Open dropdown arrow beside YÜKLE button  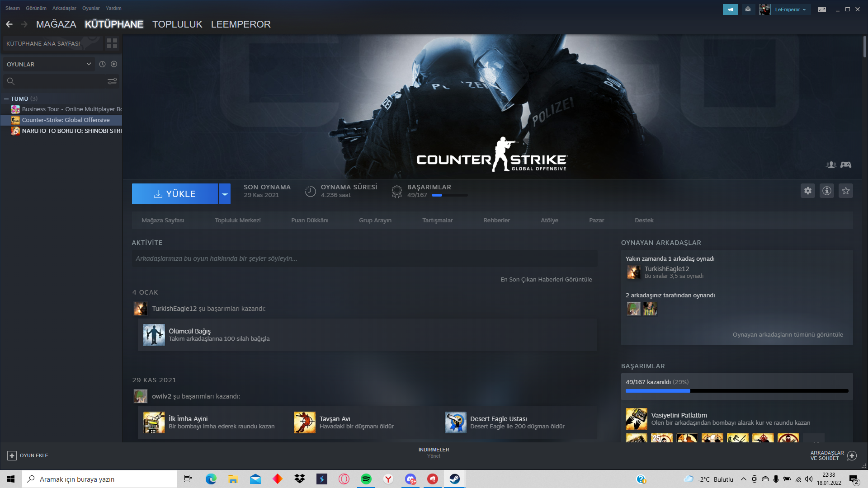tap(225, 194)
